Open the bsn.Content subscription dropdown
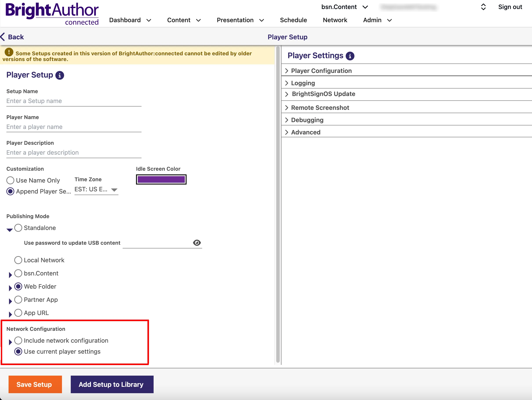The width and height of the screenshot is (532, 400). (345, 7)
